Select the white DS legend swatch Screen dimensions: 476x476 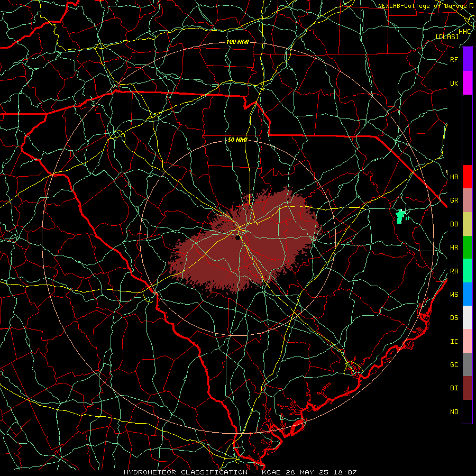pos(467,317)
